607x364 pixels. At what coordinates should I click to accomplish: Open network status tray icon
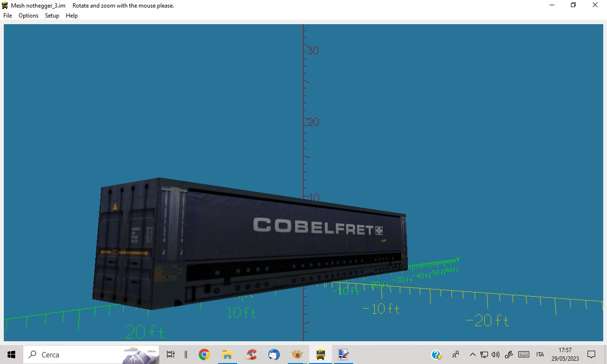point(484,355)
